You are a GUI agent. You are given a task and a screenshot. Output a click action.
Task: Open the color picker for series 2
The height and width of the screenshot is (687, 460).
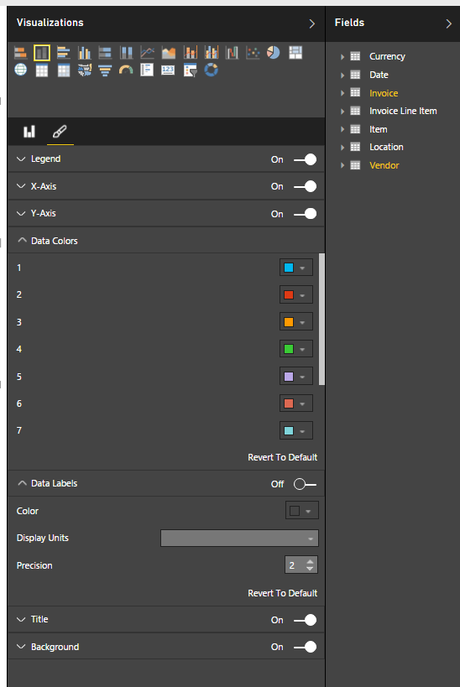point(296,295)
